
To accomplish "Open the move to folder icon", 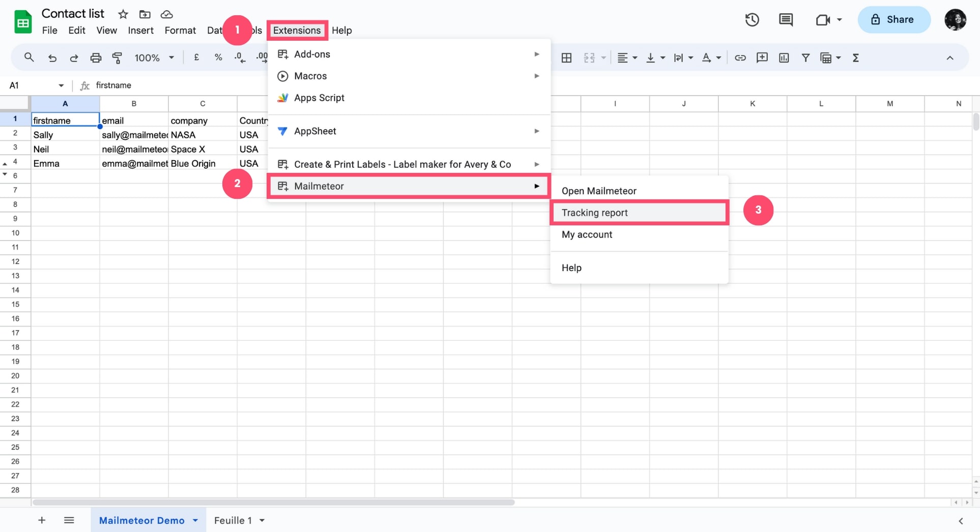I will 145,14.
